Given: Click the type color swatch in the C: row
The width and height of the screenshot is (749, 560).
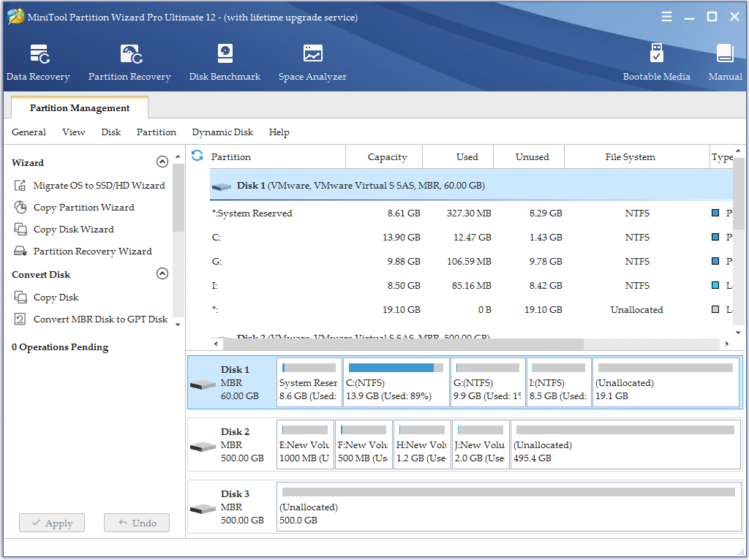Looking at the screenshot, I should [715, 237].
